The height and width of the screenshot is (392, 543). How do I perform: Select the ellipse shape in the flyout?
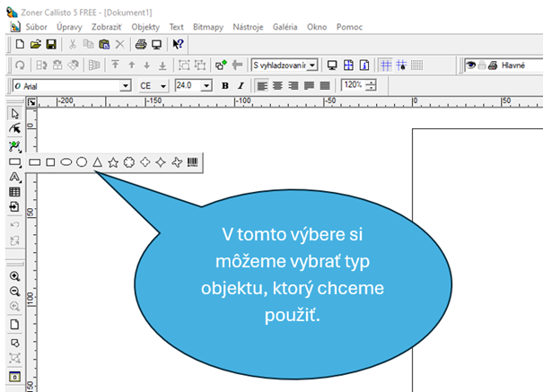click(66, 162)
